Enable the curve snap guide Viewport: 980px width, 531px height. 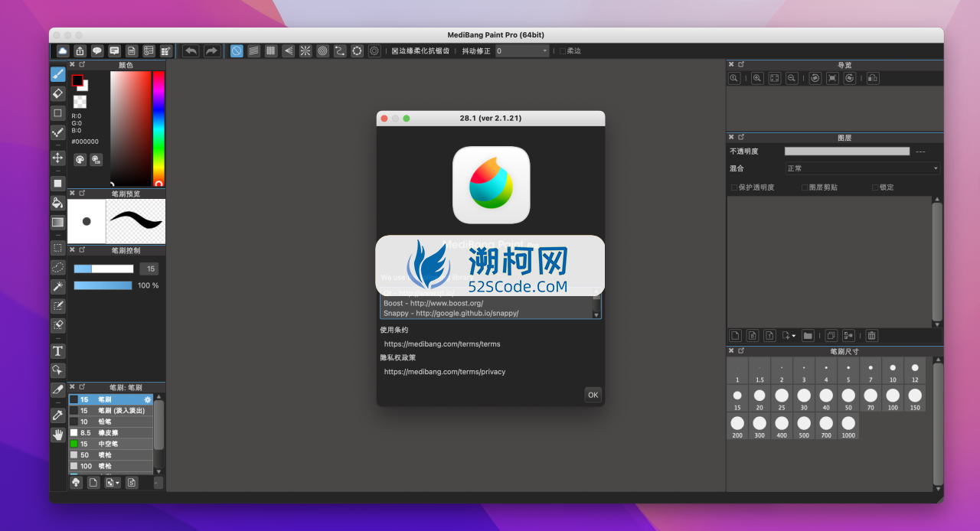(340, 51)
